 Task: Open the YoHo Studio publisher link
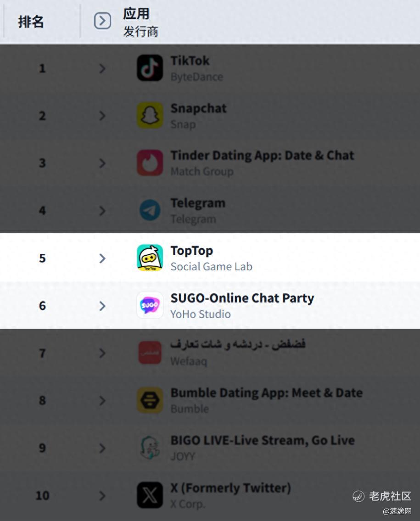point(201,314)
